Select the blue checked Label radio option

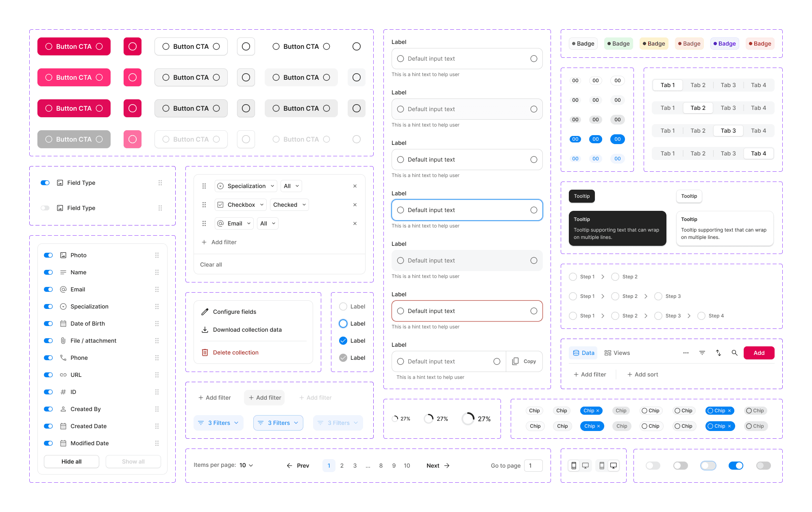click(x=343, y=341)
